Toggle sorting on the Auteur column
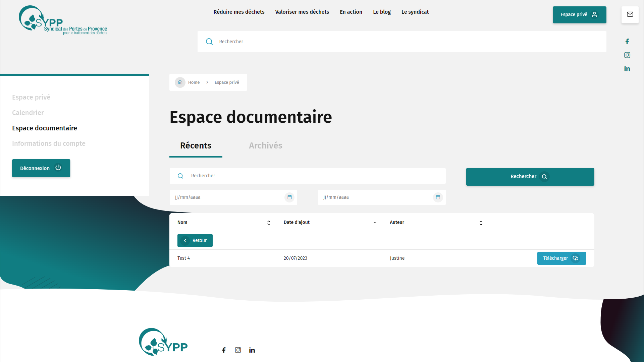The image size is (644, 362). [x=481, y=223]
